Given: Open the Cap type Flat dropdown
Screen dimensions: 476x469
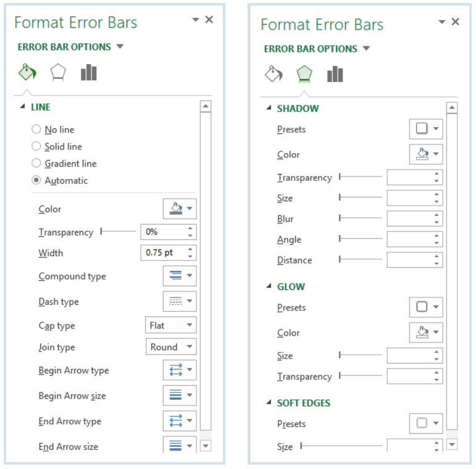Looking at the screenshot, I should pos(171,325).
